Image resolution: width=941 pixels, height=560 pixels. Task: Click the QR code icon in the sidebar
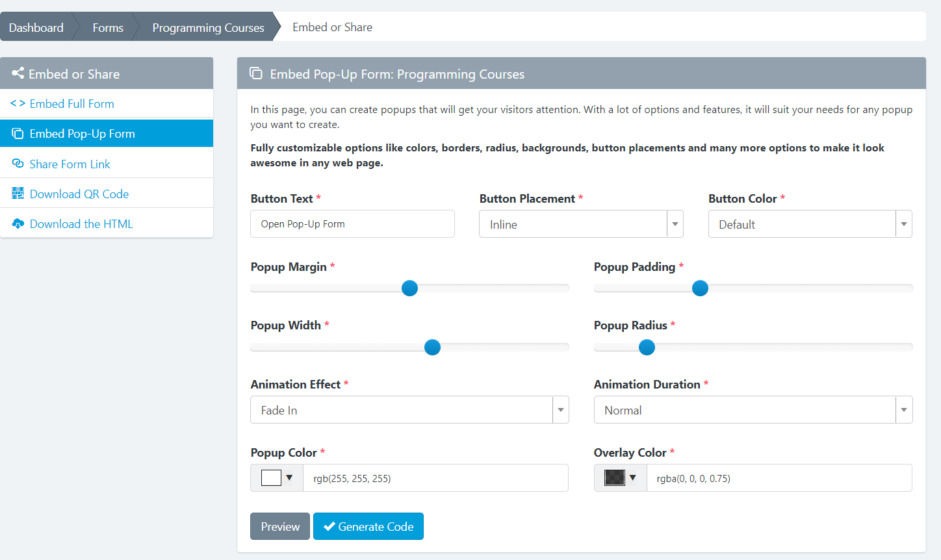coord(18,194)
